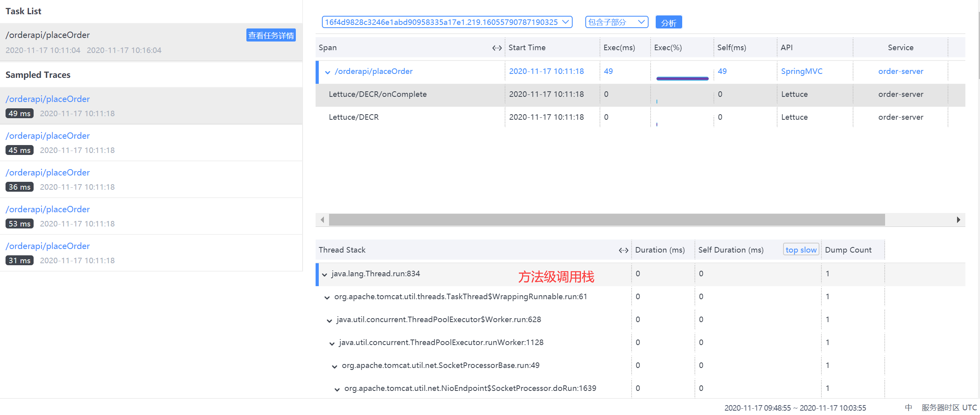Screen dimensions: 980x415
Task: Click the 49 Exec(ms) value for placeOrder
Action: (608, 71)
